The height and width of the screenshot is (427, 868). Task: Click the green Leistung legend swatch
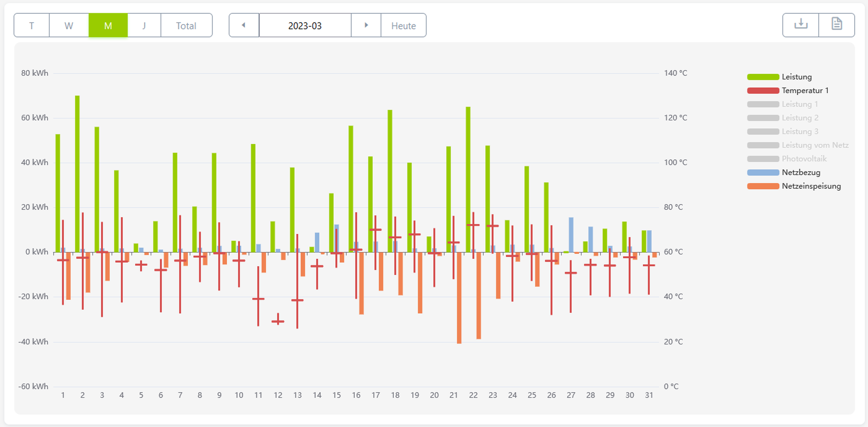pos(763,77)
